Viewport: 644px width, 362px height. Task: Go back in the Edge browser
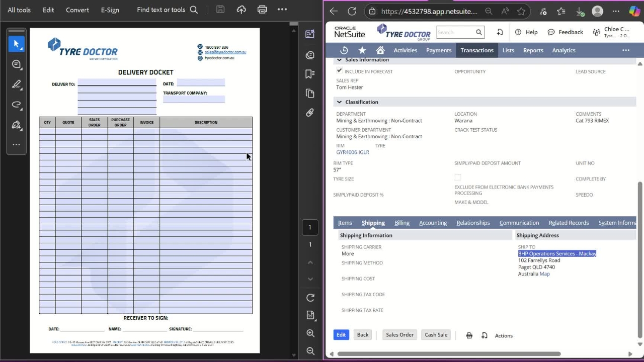point(334,11)
